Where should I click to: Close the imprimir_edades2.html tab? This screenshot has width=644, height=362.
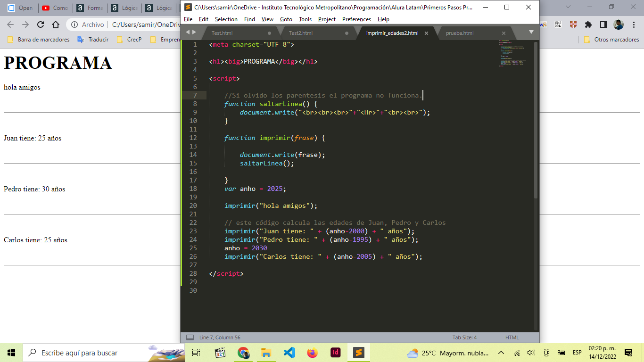[426, 33]
